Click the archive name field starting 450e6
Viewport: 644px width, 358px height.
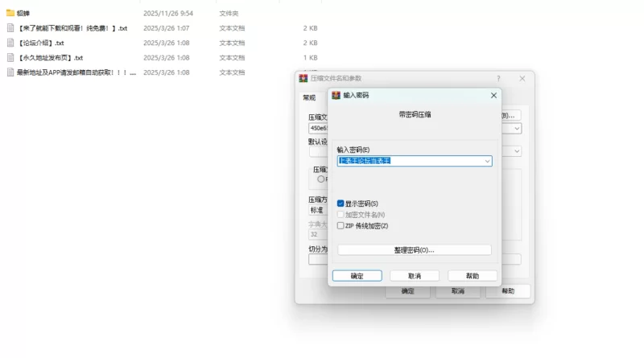pos(318,129)
